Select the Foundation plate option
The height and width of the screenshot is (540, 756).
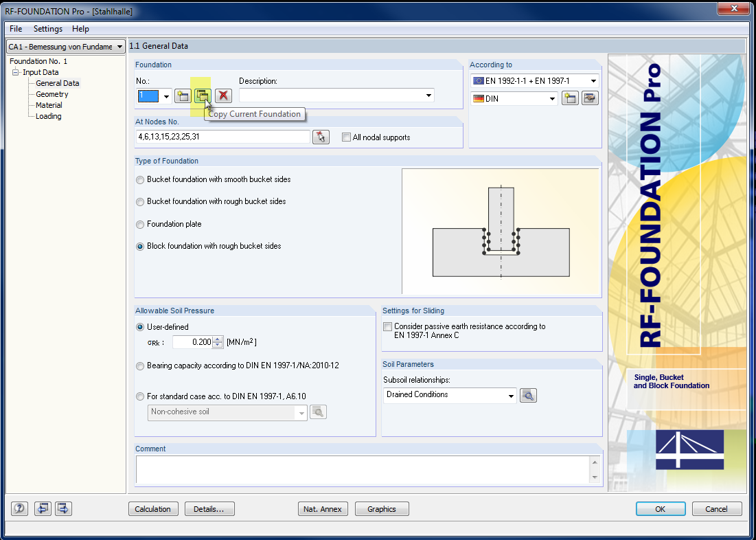pos(140,224)
